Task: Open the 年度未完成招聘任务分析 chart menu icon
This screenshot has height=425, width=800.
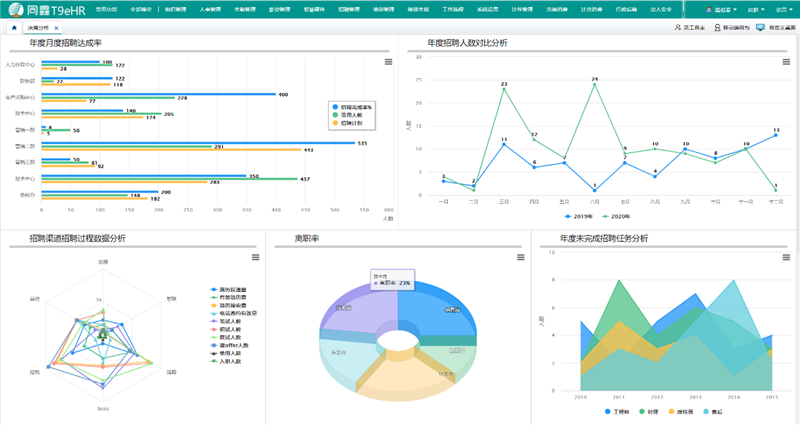Action: click(x=789, y=257)
